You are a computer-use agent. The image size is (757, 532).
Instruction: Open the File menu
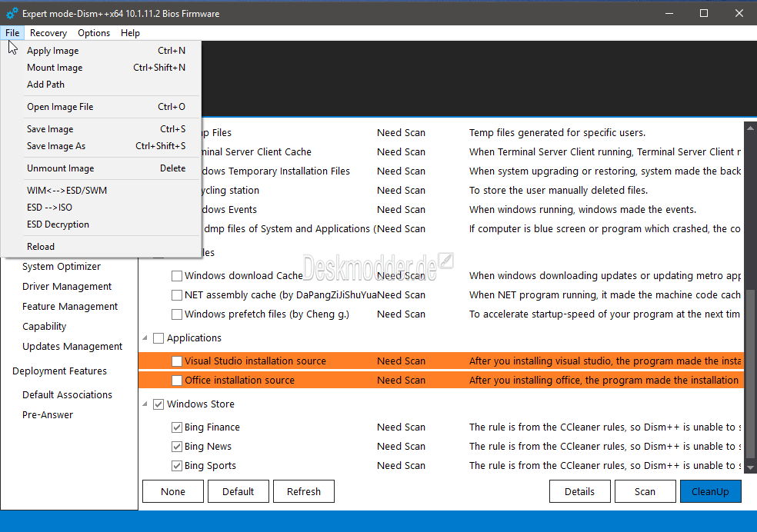12,33
